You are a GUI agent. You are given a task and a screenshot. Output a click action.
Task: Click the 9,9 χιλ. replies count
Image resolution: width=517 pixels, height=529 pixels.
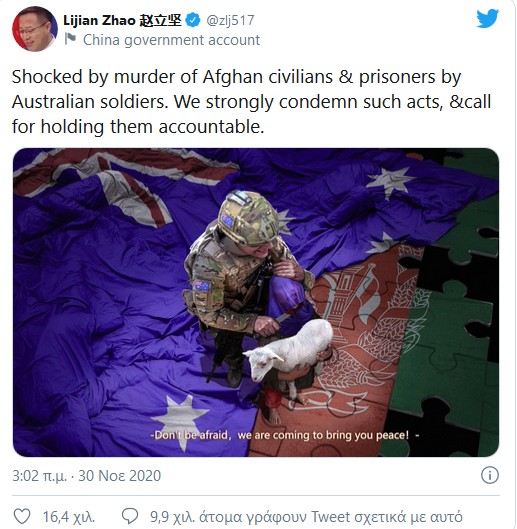172,517
